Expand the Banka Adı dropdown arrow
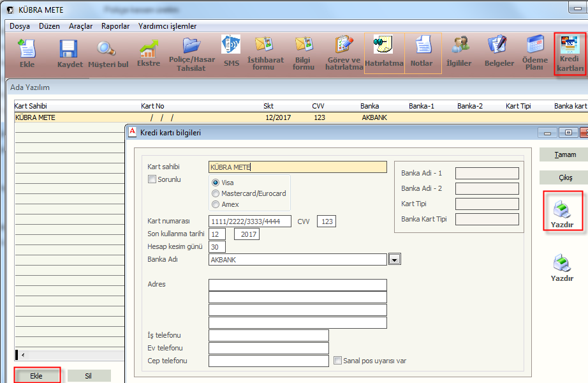This screenshot has width=588, height=383. pos(395,259)
